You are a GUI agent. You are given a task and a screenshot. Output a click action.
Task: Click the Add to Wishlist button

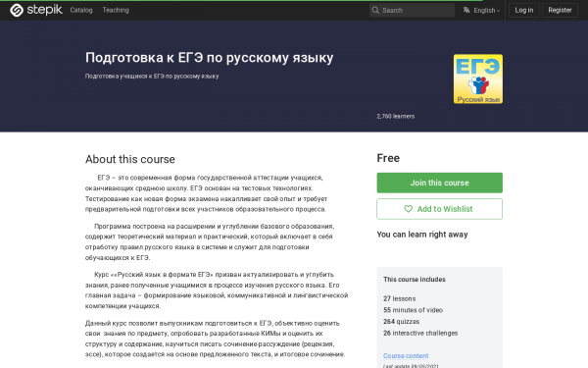click(x=439, y=209)
